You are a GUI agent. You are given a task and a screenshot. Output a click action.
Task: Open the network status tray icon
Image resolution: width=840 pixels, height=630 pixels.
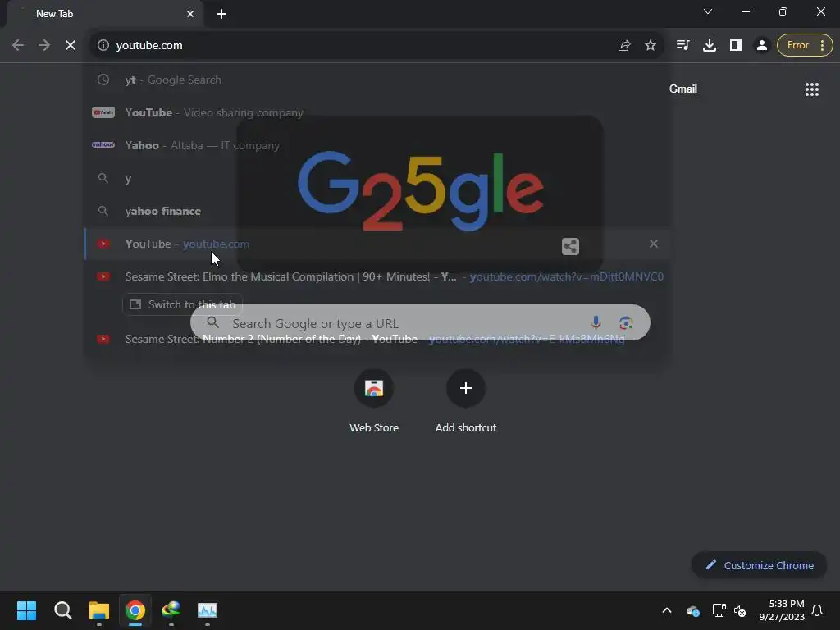click(x=719, y=610)
